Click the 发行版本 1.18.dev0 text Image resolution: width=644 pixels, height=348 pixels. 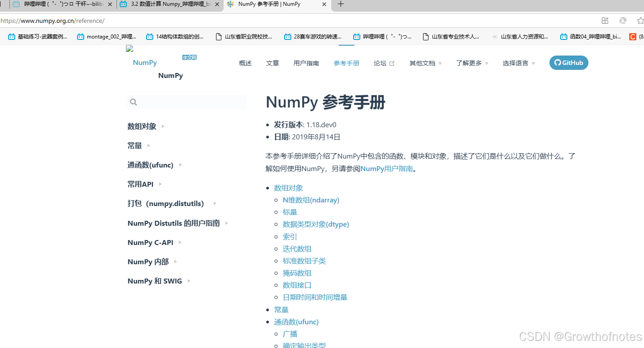point(305,125)
